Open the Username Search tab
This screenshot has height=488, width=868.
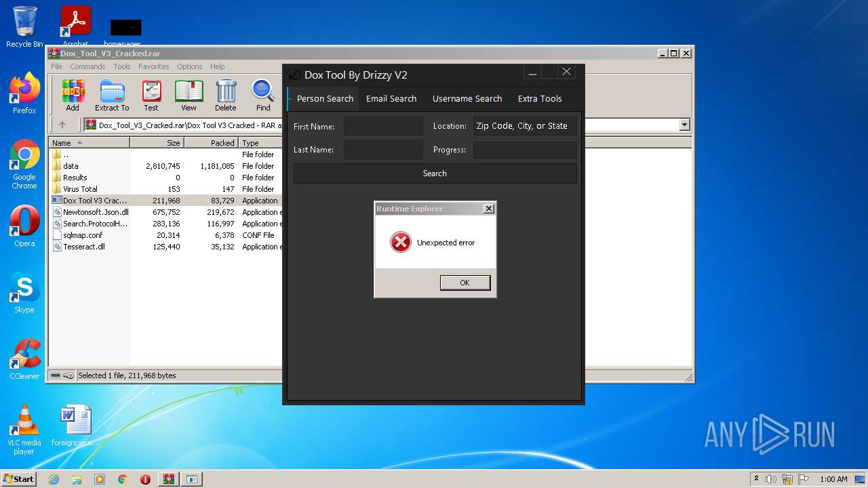pos(467,98)
